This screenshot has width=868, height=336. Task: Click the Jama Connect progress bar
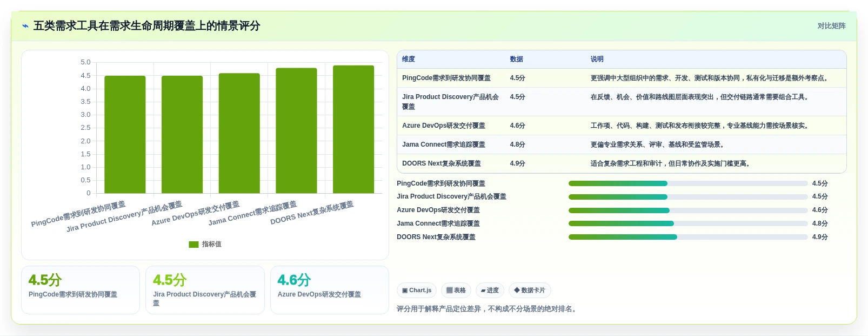pos(688,223)
